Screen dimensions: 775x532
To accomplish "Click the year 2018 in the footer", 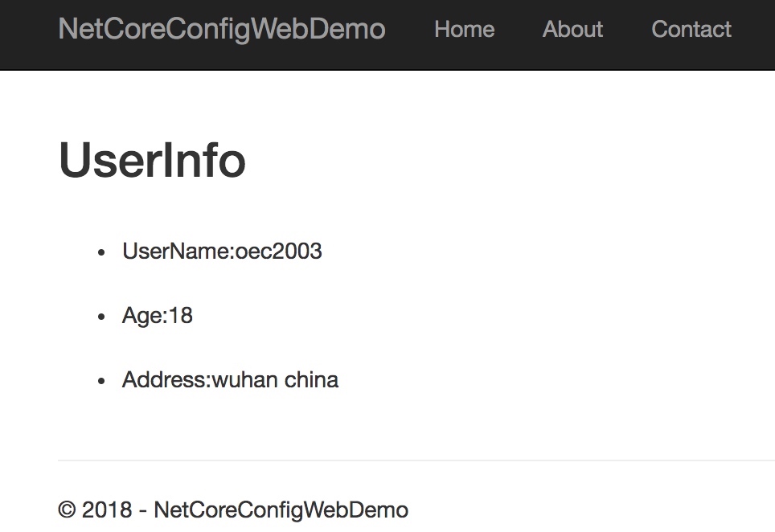I will tap(107, 510).
